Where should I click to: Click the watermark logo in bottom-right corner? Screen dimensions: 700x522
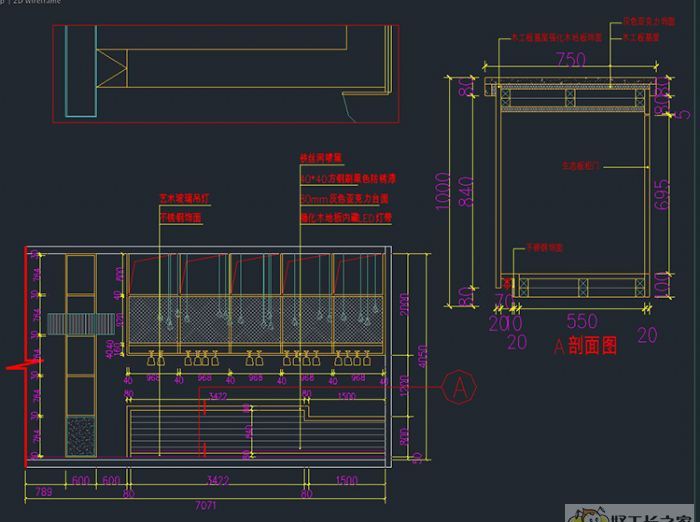click(632, 514)
